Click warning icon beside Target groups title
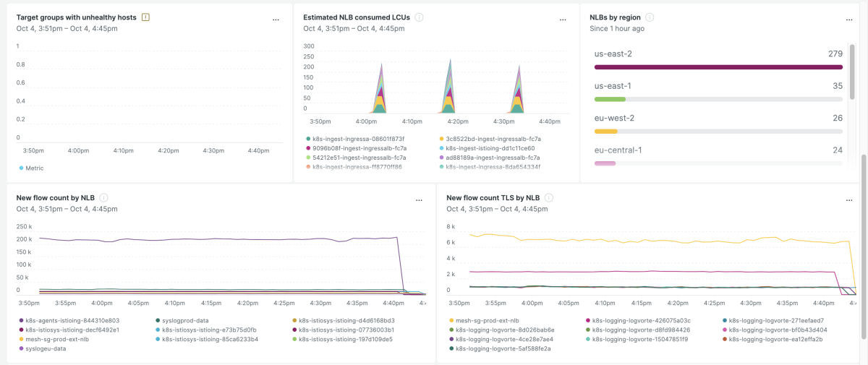 (x=145, y=17)
